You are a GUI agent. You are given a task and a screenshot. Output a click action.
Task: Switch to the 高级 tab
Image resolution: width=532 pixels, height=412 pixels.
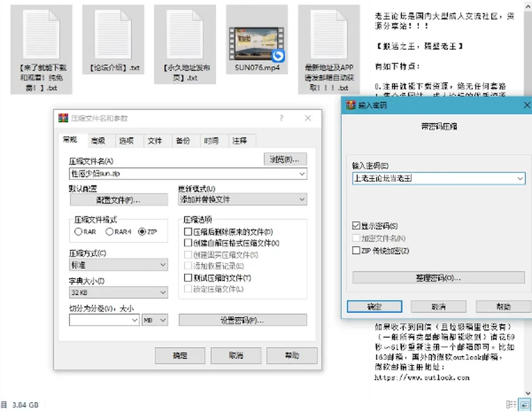click(x=98, y=140)
